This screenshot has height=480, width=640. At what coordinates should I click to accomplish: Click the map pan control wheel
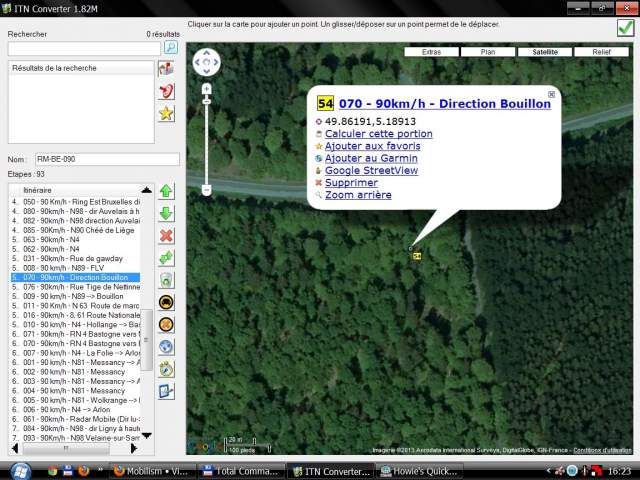click(x=206, y=62)
